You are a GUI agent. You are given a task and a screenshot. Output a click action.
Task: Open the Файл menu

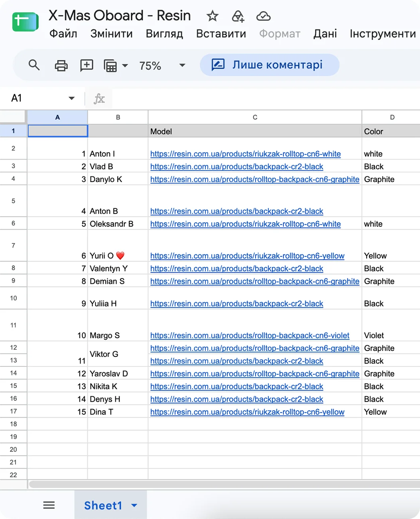coord(63,34)
